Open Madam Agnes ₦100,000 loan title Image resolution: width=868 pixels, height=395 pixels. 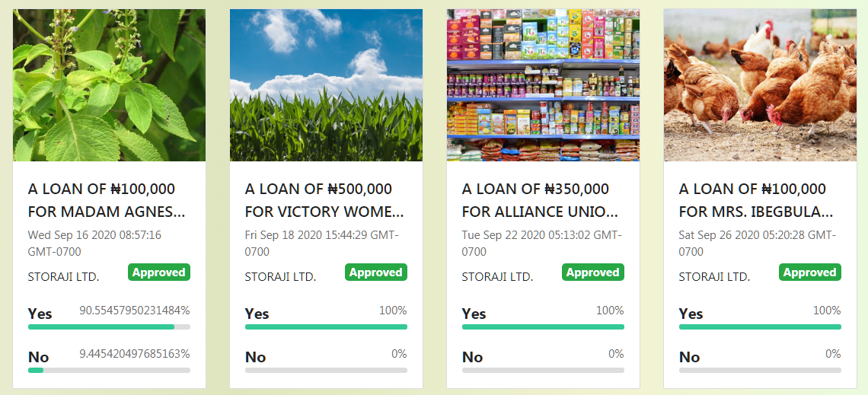click(x=107, y=200)
